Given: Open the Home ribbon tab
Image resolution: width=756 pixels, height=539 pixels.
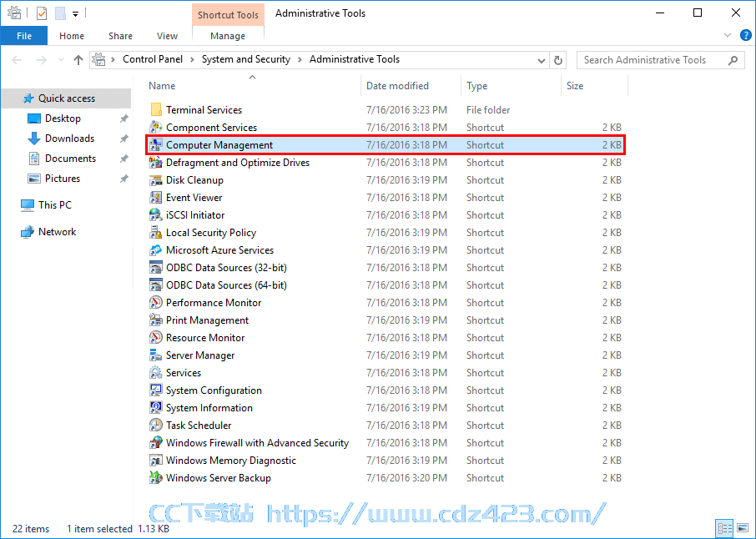Looking at the screenshot, I should (x=72, y=36).
